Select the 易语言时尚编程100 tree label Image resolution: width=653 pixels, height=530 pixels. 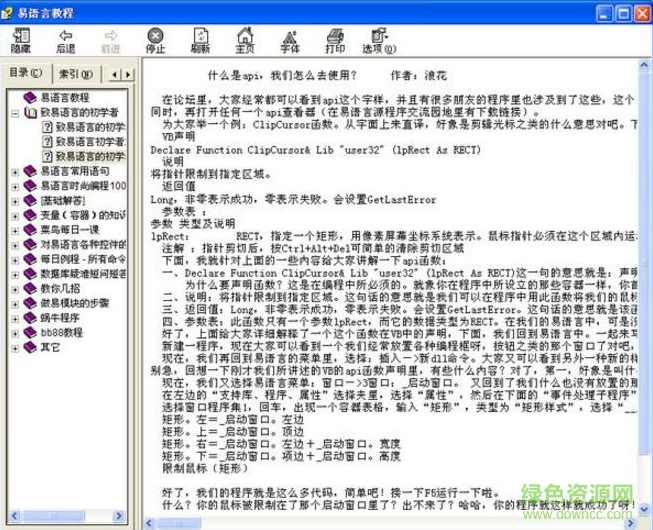(83, 186)
